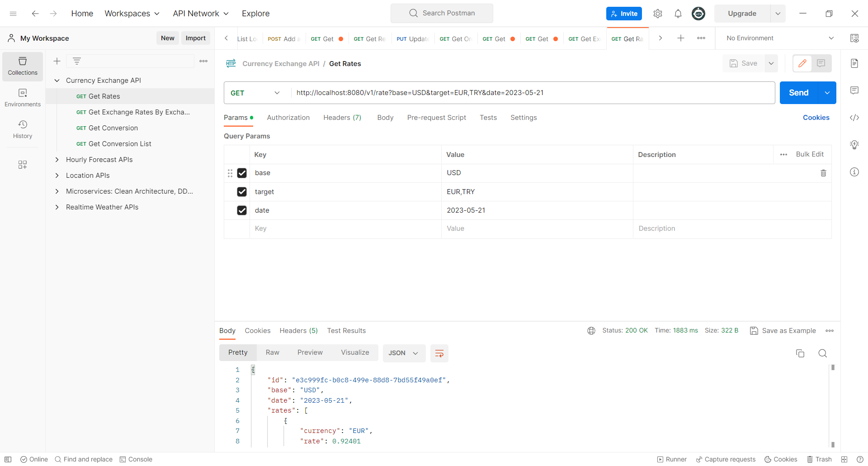Switch to comment mode icon
This screenshot has height=466, width=868.
(x=821, y=63)
